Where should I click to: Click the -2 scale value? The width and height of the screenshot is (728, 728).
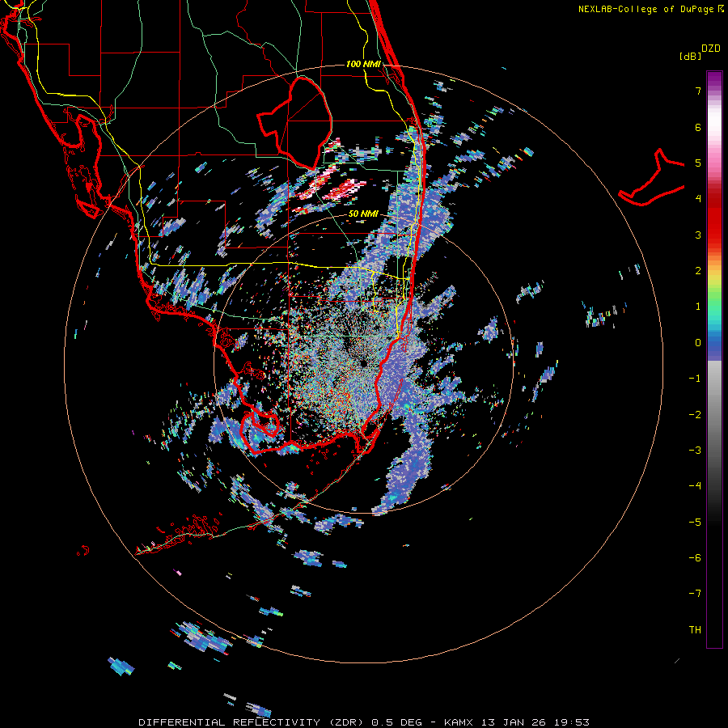[x=695, y=415]
